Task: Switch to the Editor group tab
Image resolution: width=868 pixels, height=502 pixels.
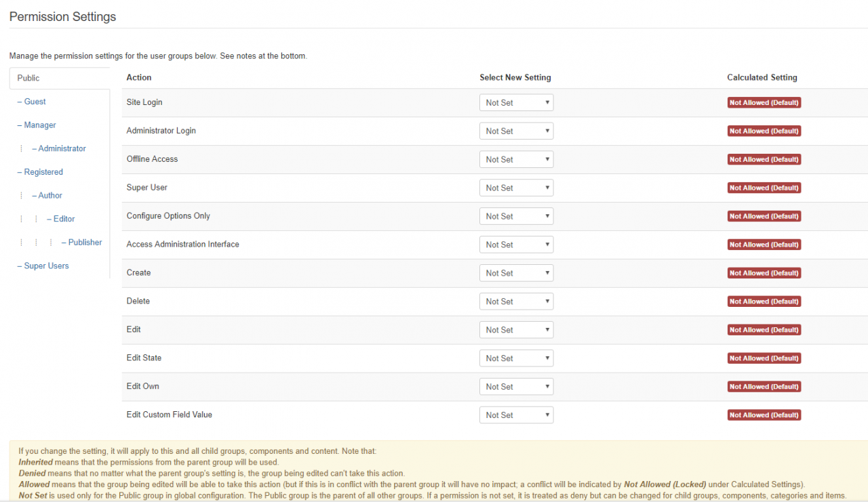Action: tap(64, 219)
